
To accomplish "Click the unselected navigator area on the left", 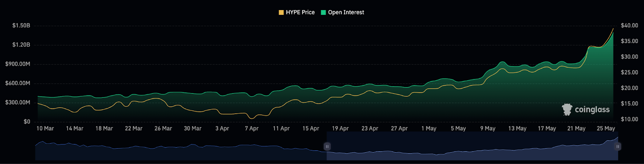I will (181, 147).
